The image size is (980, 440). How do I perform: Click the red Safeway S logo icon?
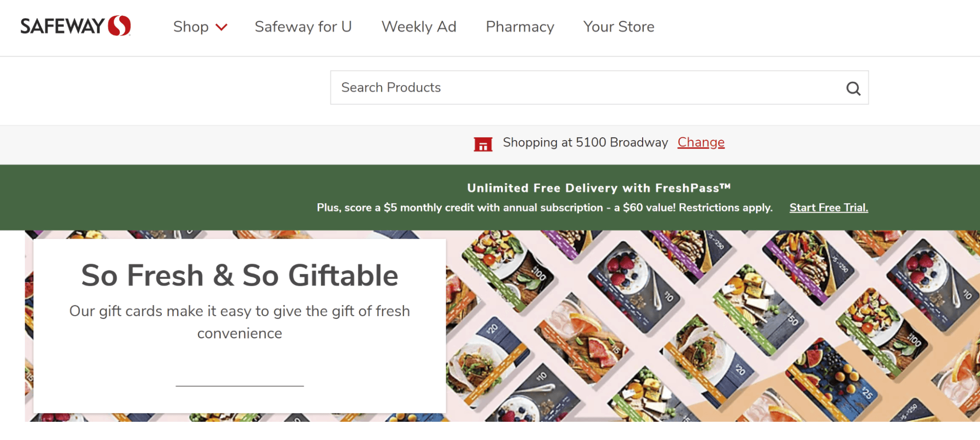(119, 26)
